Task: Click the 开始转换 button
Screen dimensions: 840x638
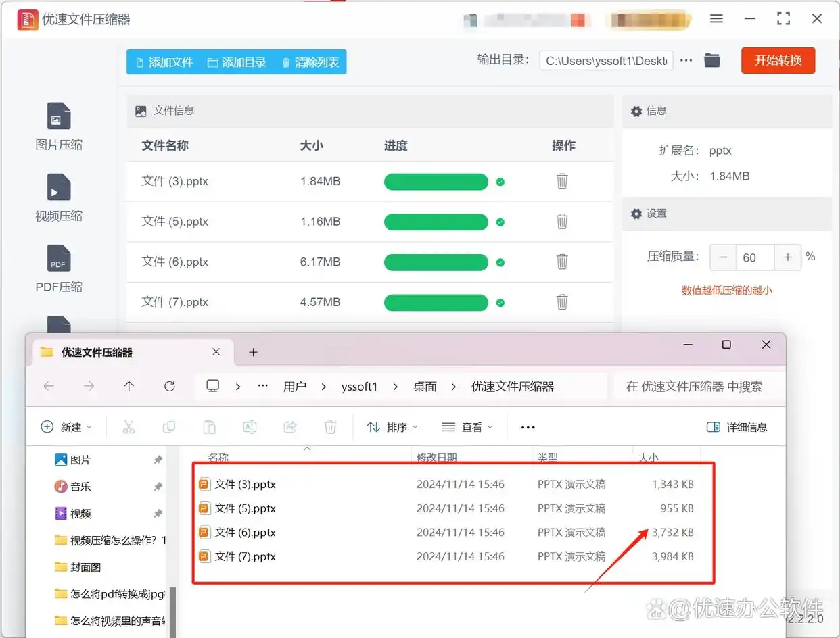Action: tap(778, 59)
